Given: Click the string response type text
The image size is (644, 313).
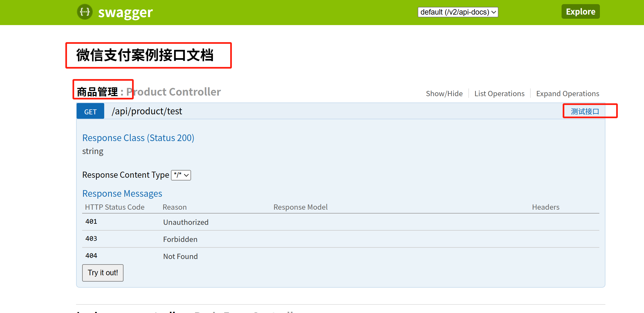Looking at the screenshot, I should pyautogui.click(x=93, y=151).
